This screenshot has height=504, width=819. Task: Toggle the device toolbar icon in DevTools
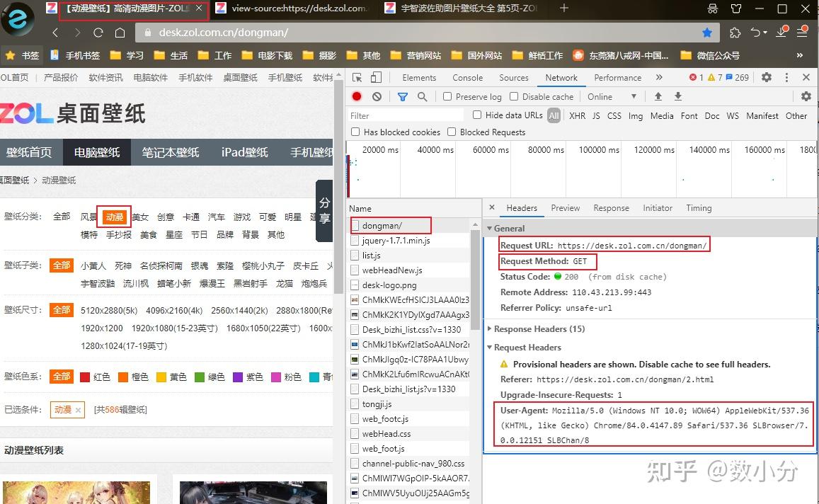[376, 77]
